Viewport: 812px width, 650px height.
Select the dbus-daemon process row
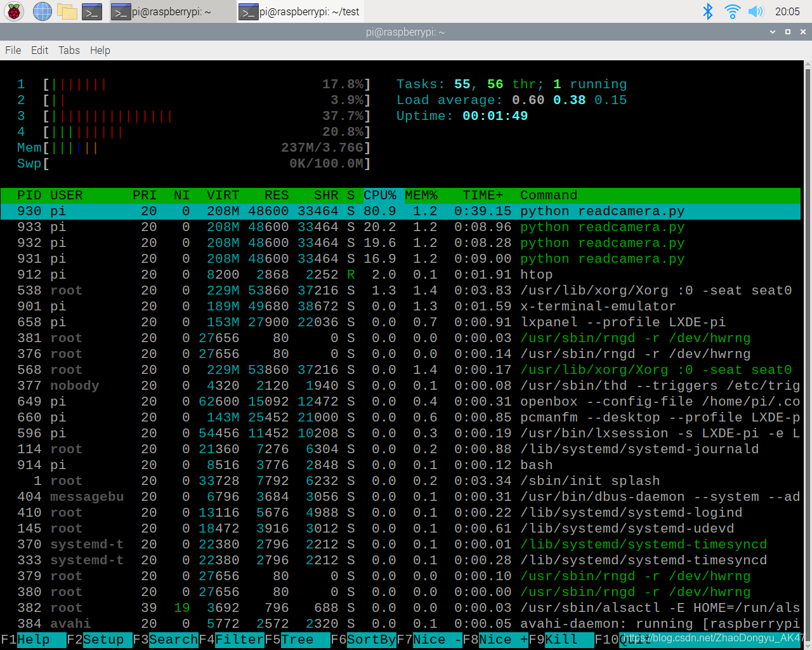(400, 497)
